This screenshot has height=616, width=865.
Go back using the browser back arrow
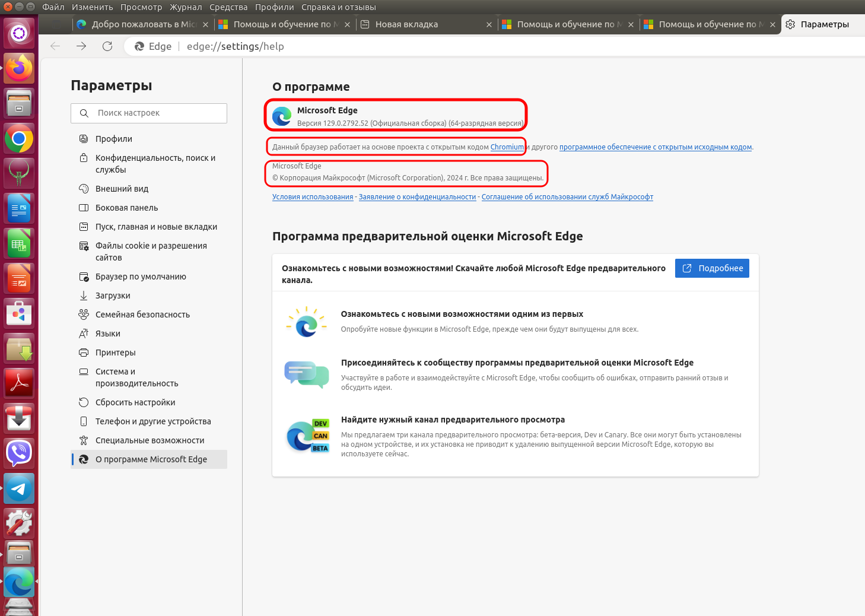coord(55,46)
